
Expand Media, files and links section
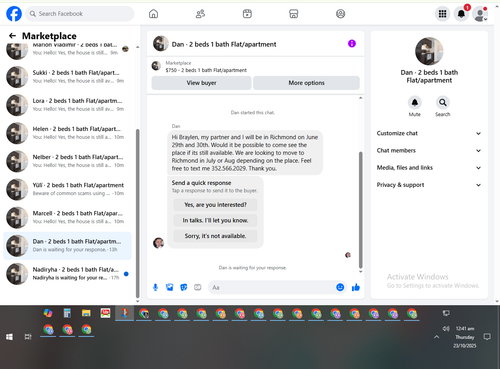point(429,168)
